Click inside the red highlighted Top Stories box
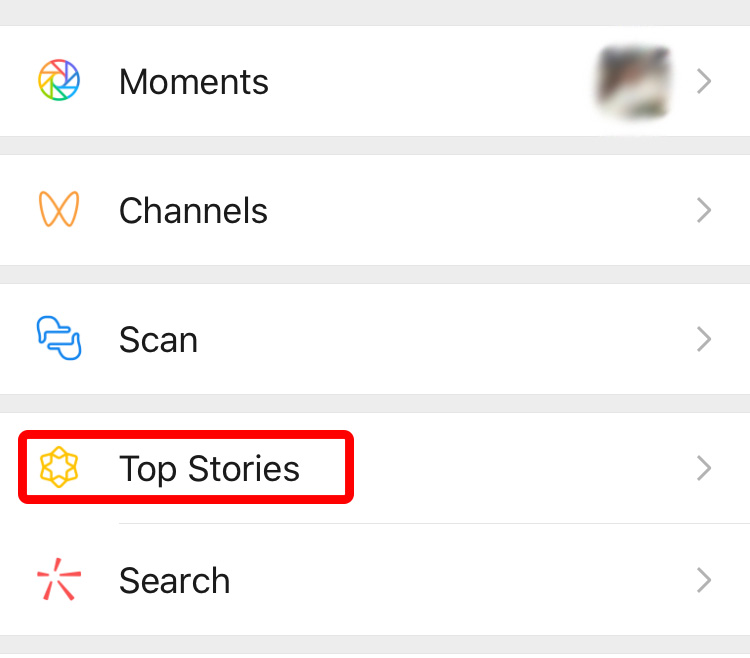The width and height of the screenshot is (750, 658). point(186,467)
